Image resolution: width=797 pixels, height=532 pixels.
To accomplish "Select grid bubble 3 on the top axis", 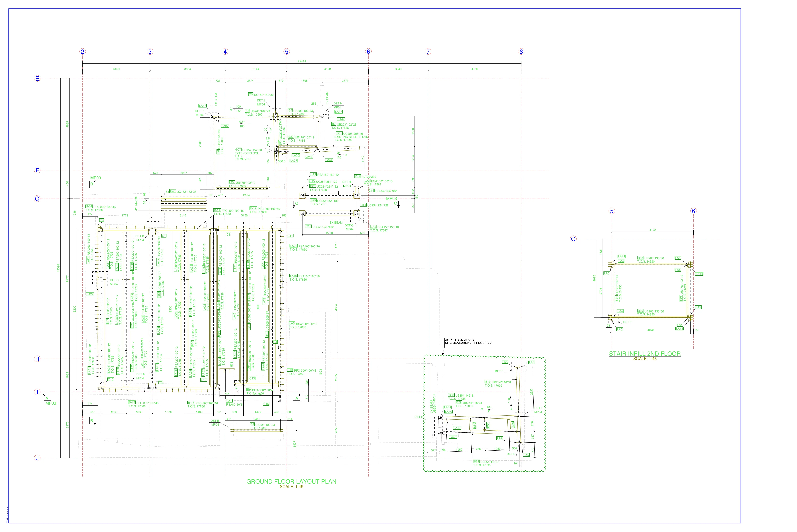I will [150, 52].
